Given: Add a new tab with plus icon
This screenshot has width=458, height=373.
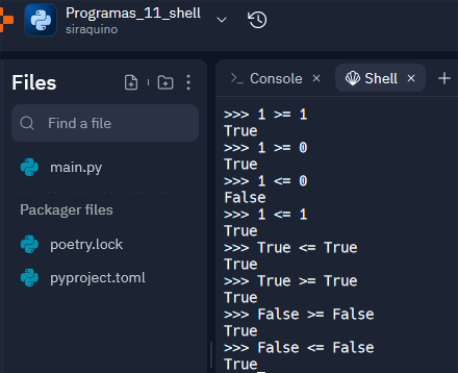Looking at the screenshot, I should tap(444, 79).
